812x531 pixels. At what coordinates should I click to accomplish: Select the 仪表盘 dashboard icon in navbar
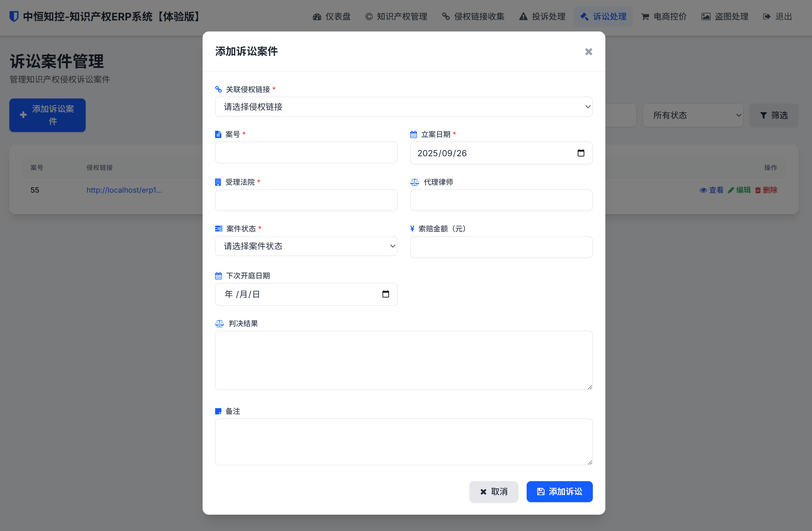317,16
